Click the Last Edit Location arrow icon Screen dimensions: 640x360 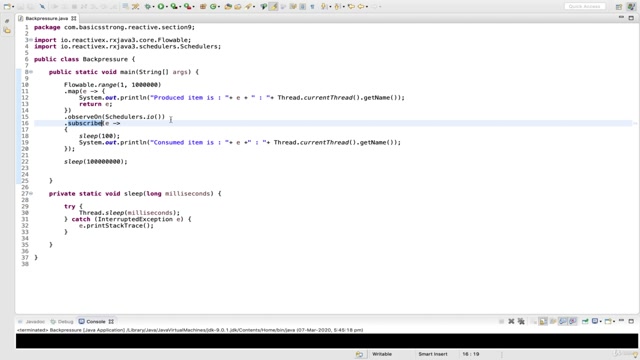tap(351, 7)
